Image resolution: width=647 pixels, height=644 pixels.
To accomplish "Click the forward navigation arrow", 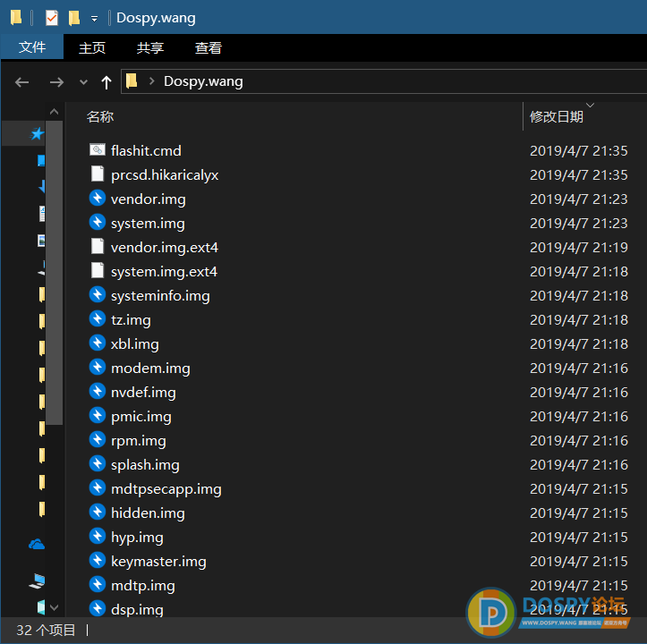I will [55, 81].
